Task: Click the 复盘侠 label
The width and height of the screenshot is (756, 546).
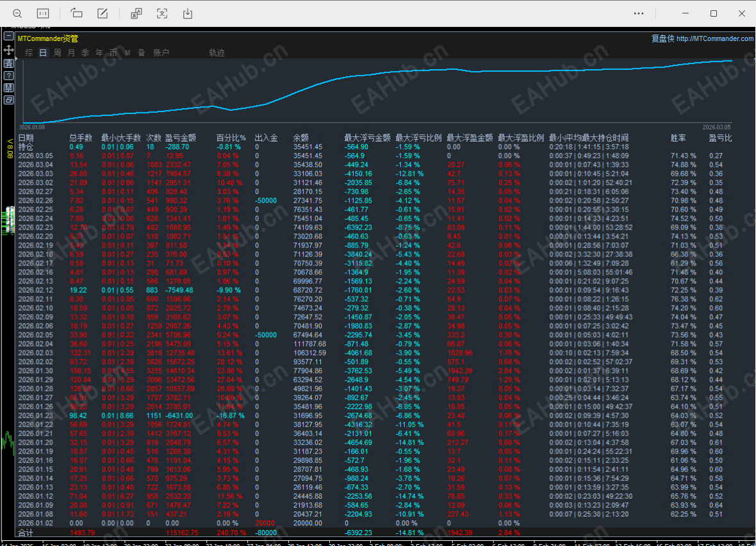Action: click(x=663, y=38)
